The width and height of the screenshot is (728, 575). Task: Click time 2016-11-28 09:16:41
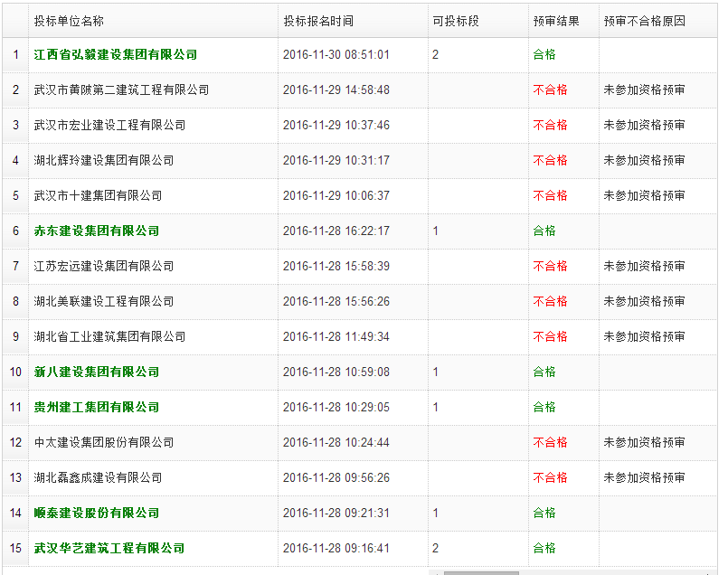click(336, 549)
